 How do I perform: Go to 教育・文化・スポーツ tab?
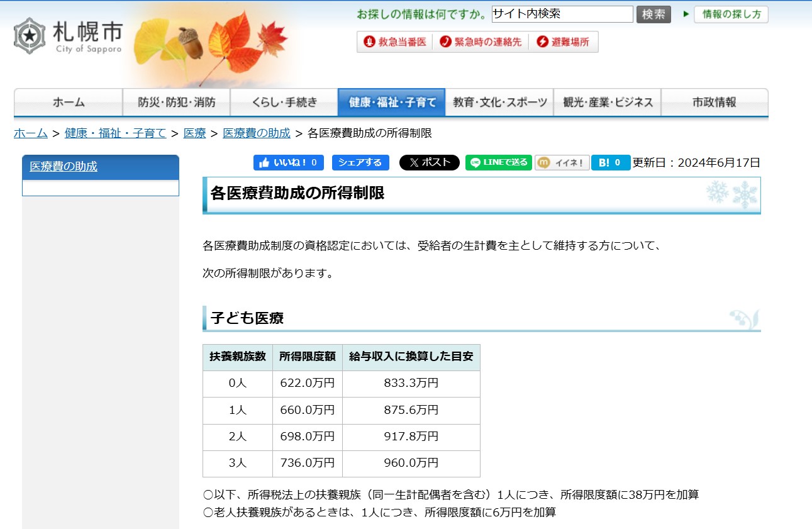point(500,103)
